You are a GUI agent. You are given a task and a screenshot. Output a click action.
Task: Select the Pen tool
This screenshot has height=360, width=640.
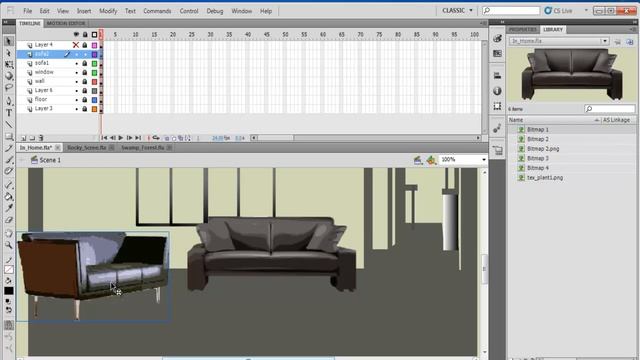click(x=9, y=101)
